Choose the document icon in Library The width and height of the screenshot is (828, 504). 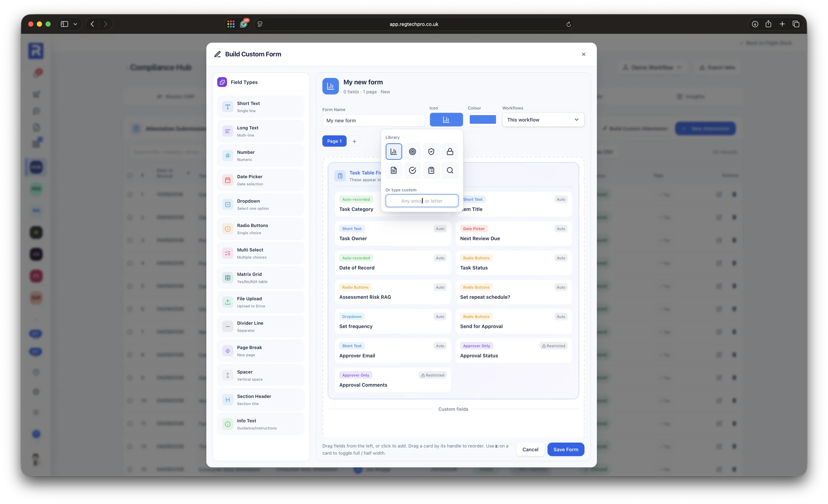pyautogui.click(x=394, y=170)
